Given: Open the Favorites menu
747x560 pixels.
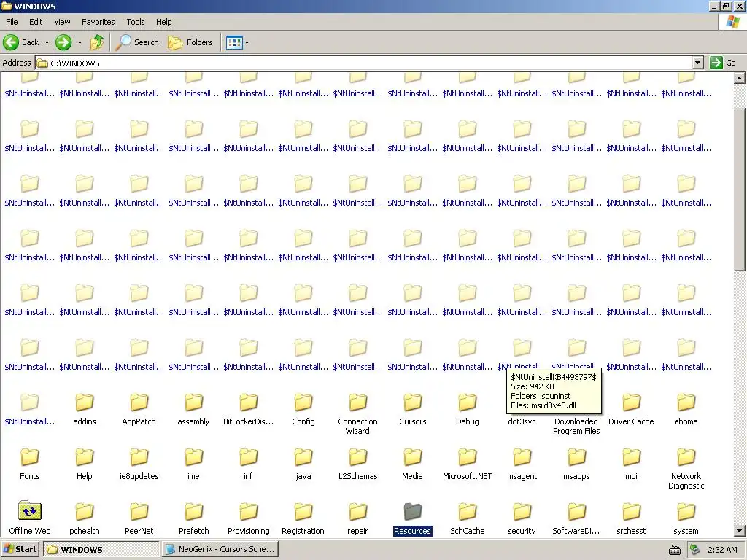Looking at the screenshot, I should point(98,22).
